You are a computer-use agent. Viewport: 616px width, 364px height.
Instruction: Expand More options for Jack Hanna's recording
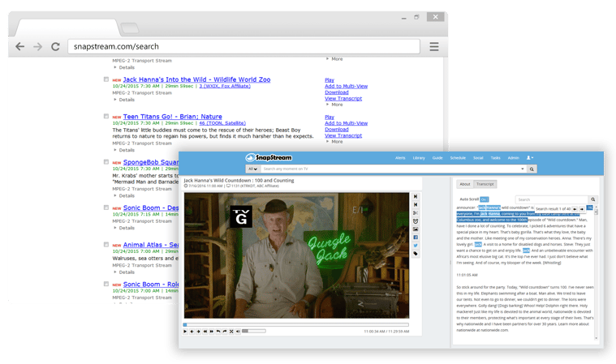[x=334, y=105]
